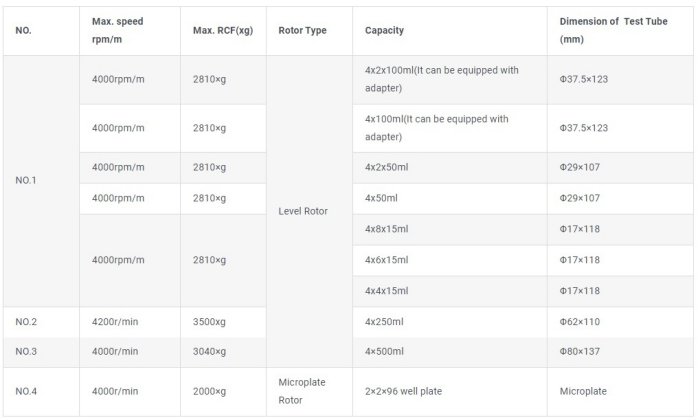This screenshot has height=420, width=700.
Task: Click the Rotor Type header
Action: tap(302, 30)
